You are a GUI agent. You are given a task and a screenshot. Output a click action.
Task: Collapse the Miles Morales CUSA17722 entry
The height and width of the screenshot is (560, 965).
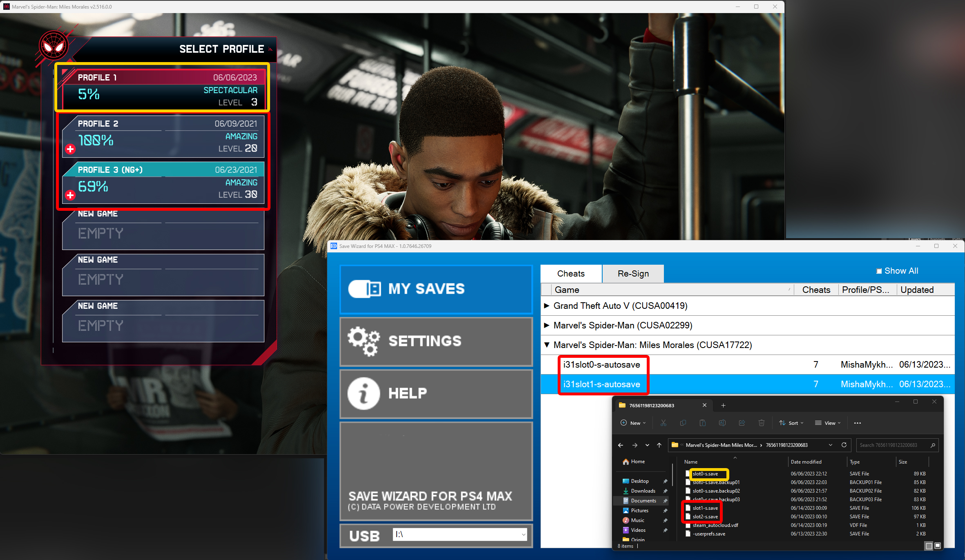click(547, 345)
